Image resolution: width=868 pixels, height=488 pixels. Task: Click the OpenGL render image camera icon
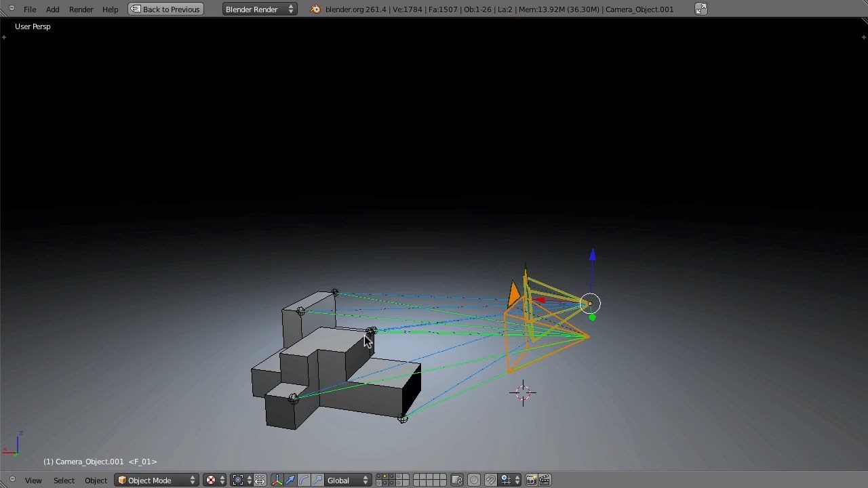click(531, 480)
